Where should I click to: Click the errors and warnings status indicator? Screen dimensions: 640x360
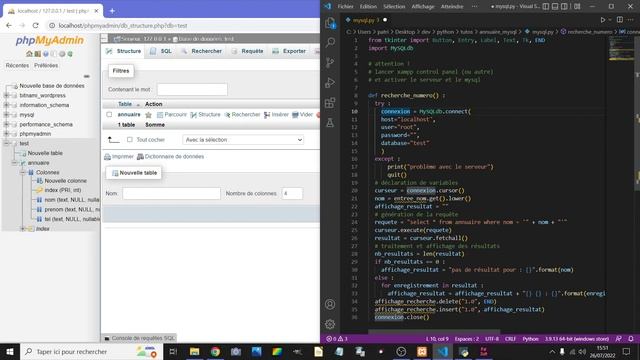pos(337,339)
